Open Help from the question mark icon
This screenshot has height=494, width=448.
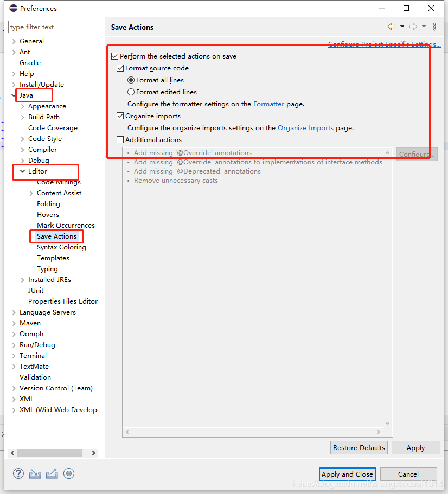coord(18,473)
